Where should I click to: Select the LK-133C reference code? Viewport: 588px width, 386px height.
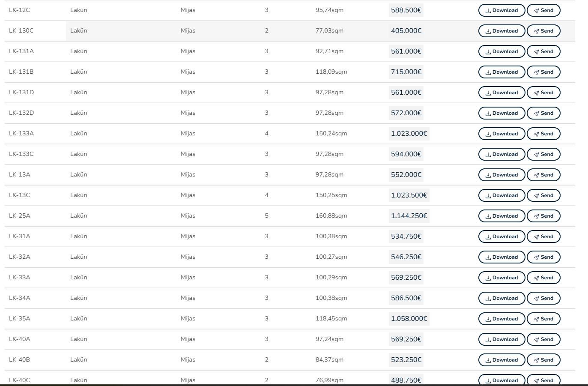pyautogui.click(x=21, y=154)
